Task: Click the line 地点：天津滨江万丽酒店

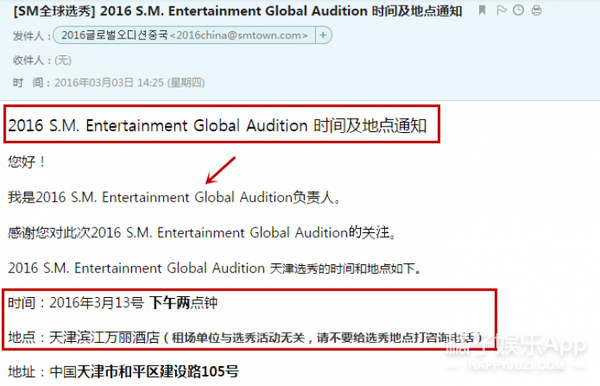Action: click(246, 337)
